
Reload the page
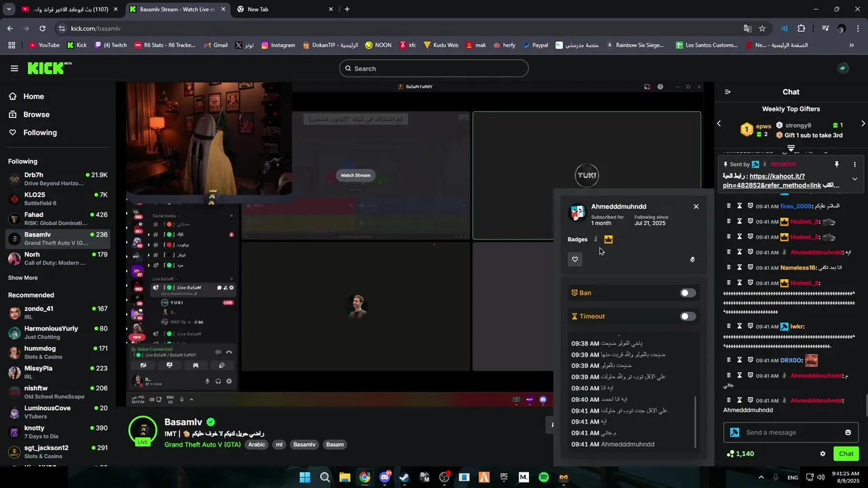(42, 28)
